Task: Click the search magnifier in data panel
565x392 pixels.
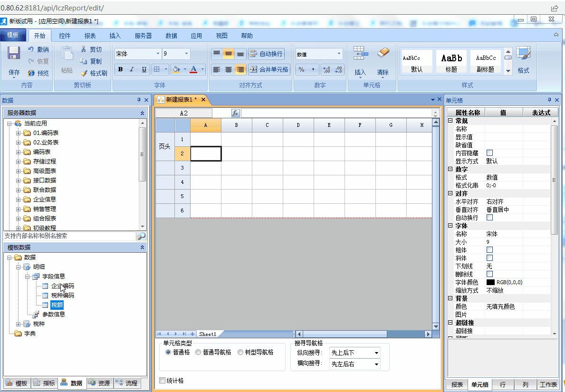Action: (141, 236)
